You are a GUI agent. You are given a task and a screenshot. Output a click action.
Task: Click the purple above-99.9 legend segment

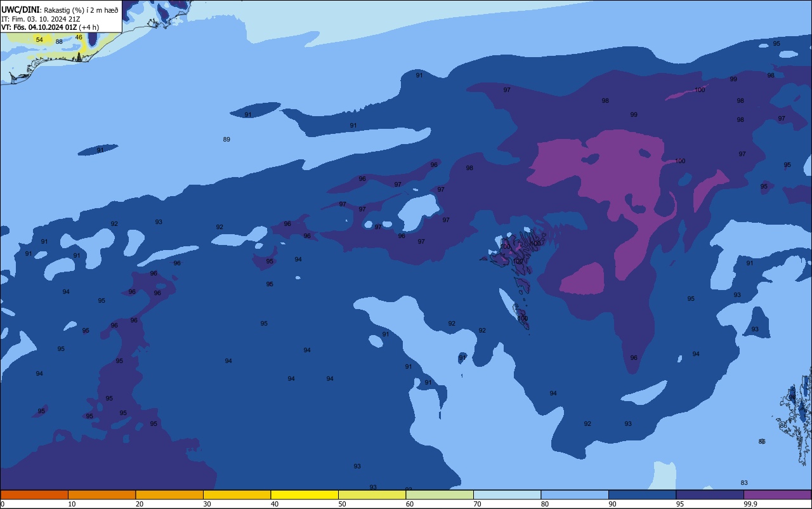[x=777, y=494]
